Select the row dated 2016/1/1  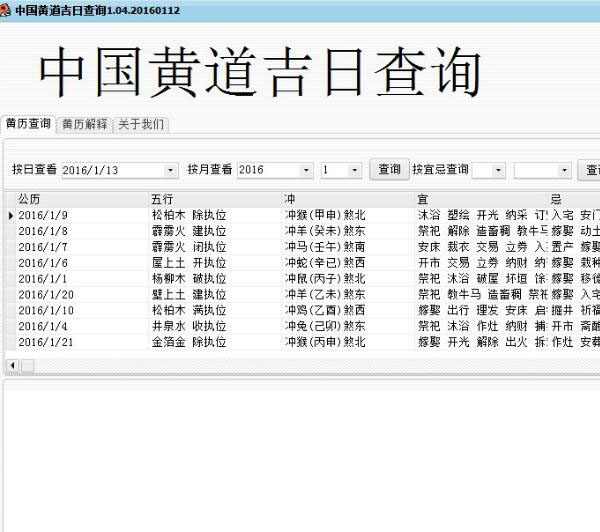pos(302,279)
